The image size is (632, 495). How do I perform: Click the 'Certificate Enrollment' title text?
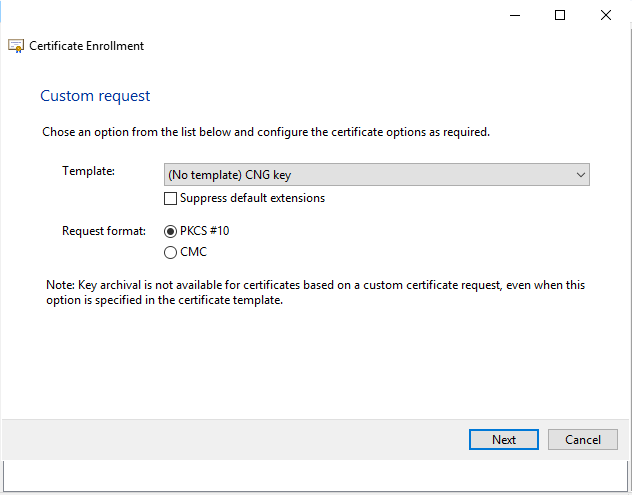[87, 46]
